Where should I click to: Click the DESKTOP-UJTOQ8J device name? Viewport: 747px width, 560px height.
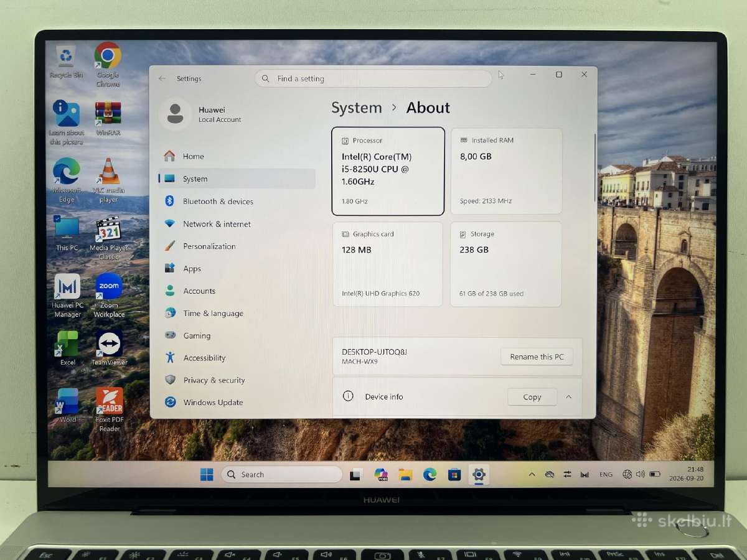pos(374,352)
